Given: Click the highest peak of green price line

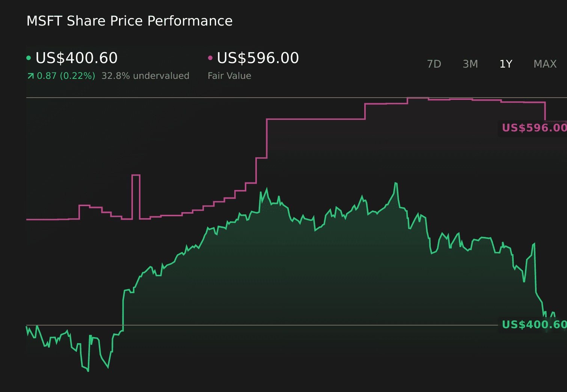Looking at the screenshot, I should pos(396,183).
